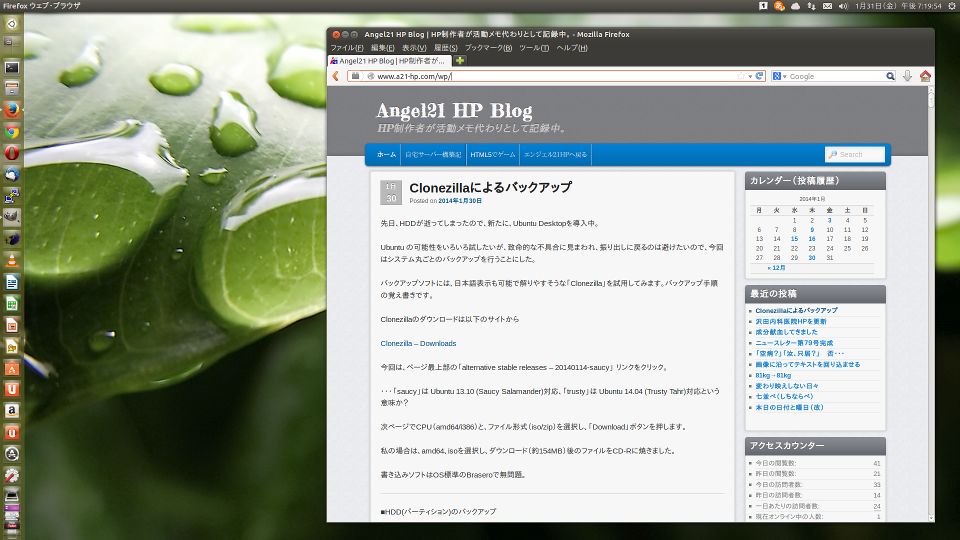This screenshot has width=960, height=540.
Task: Open calendar date 16 posts
Action: [x=812, y=239]
